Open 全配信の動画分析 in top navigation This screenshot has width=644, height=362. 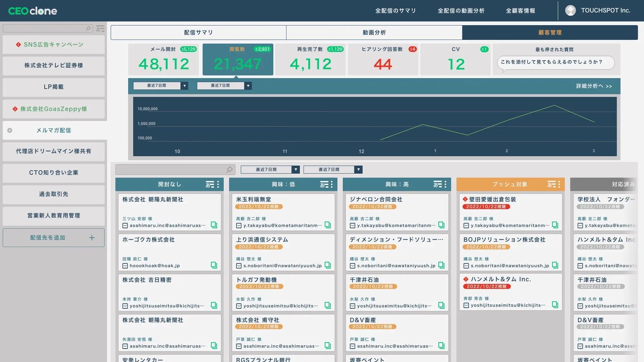click(461, 11)
